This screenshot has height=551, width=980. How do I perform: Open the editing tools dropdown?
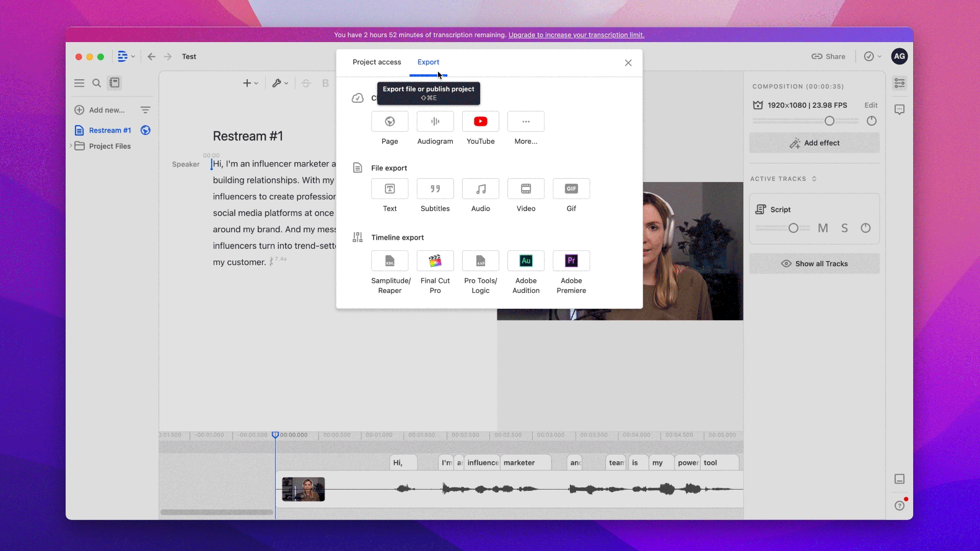click(x=280, y=83)
